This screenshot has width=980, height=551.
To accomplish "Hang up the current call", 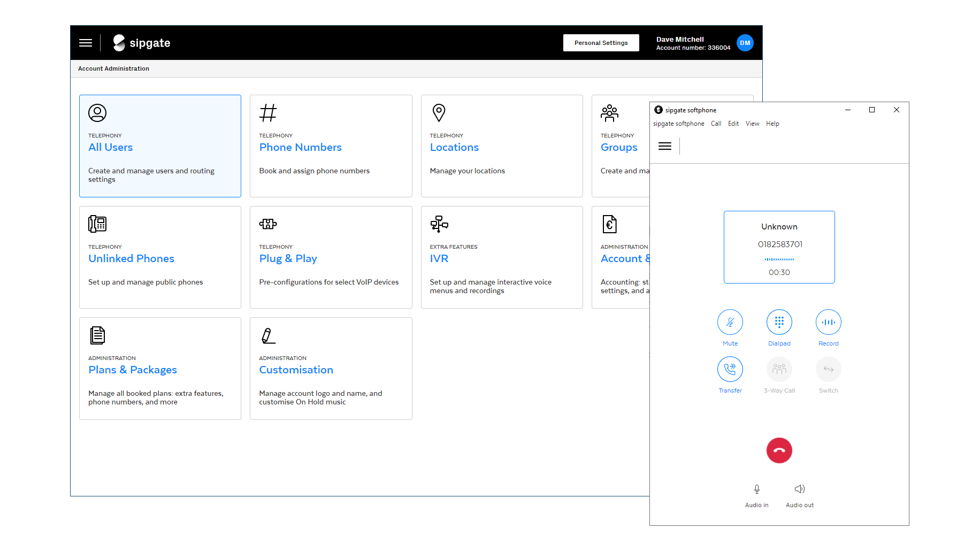I will [779, 450].
